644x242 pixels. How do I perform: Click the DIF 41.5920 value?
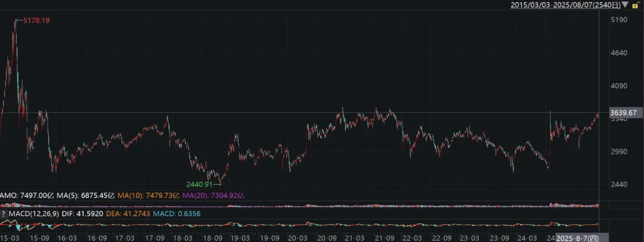point(76,213)
